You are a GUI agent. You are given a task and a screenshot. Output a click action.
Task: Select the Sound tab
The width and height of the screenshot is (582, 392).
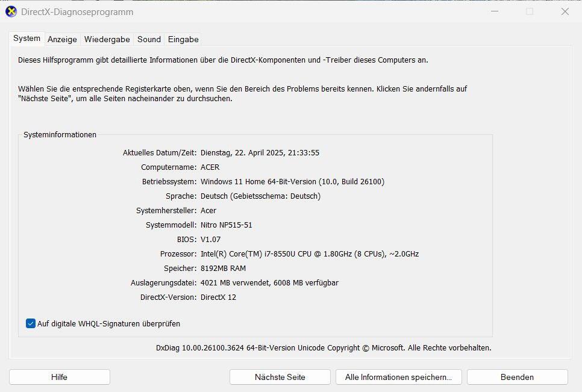click(x=149, y=39)
